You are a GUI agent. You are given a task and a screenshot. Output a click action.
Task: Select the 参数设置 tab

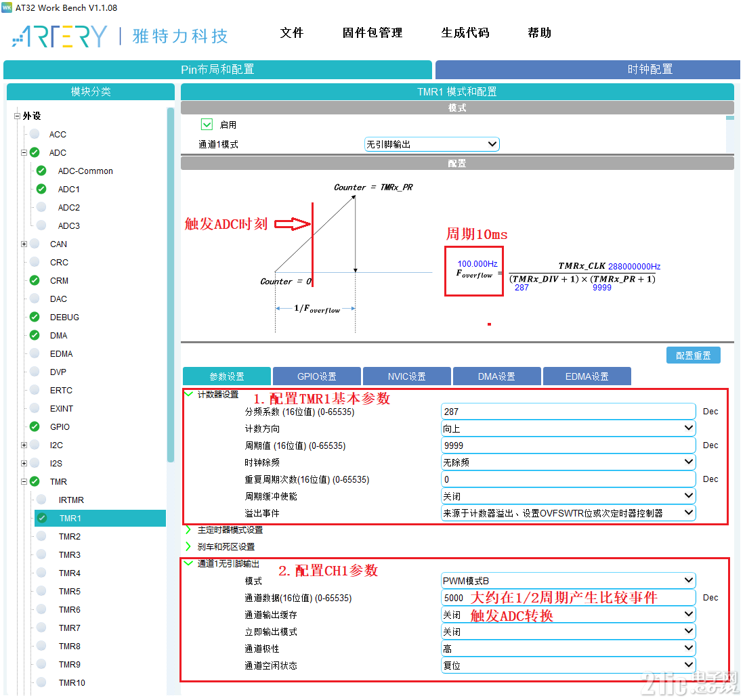click(x=227, y=376)
